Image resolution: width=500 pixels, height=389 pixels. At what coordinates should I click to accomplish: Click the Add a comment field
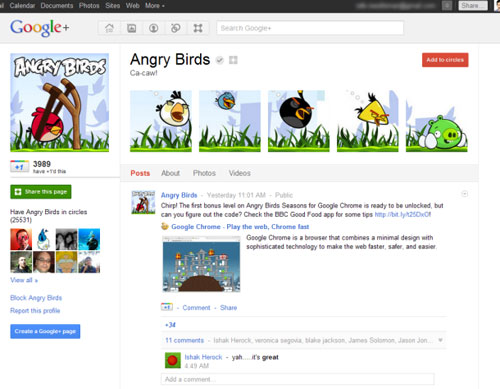298,379
